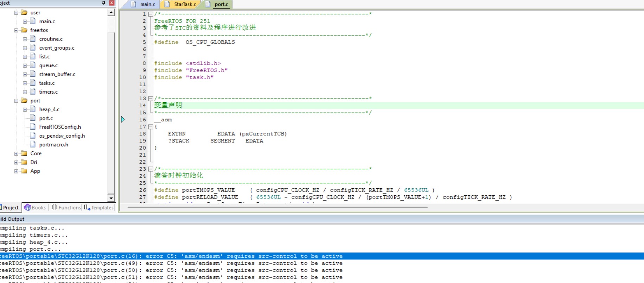
Task: Expand list.c file node
Action: coord(25,57)
